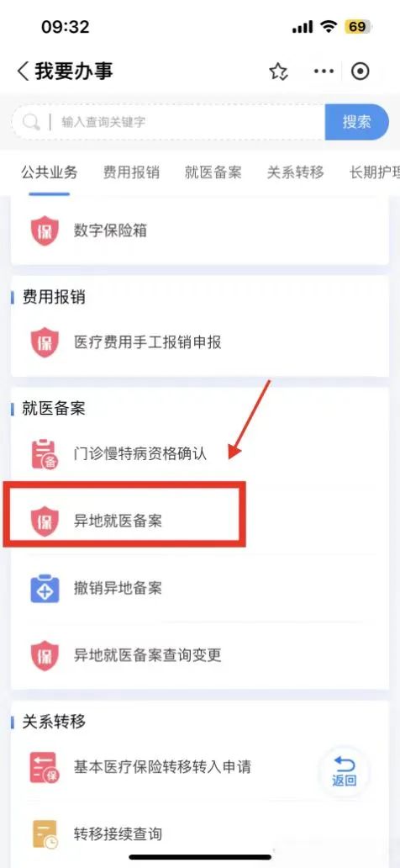The height and width of the screenshot is (868, 400).
Task: Select the 关系转移 tab
Action: click(295, 172)
